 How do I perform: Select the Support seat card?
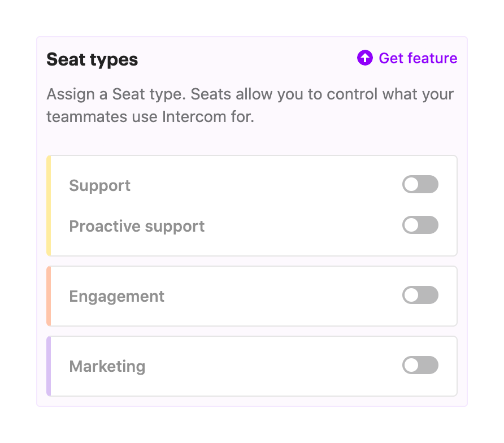pyautogui.click(x=251, y=205)
